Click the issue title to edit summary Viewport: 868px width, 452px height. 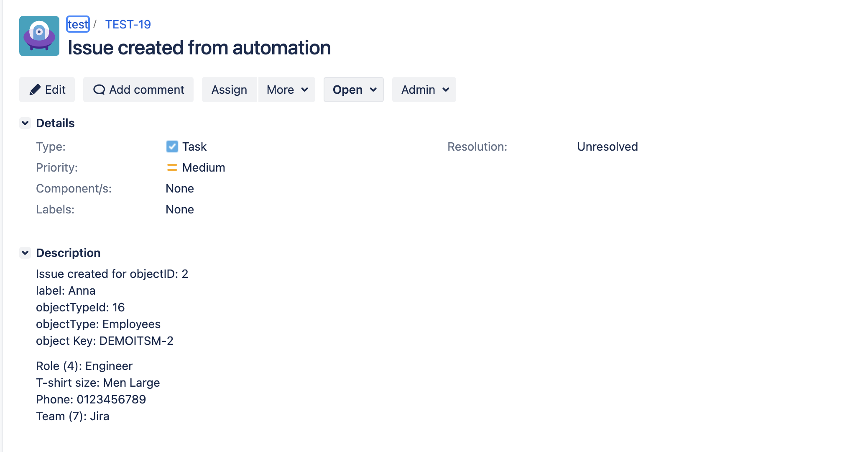click(199, 48)
